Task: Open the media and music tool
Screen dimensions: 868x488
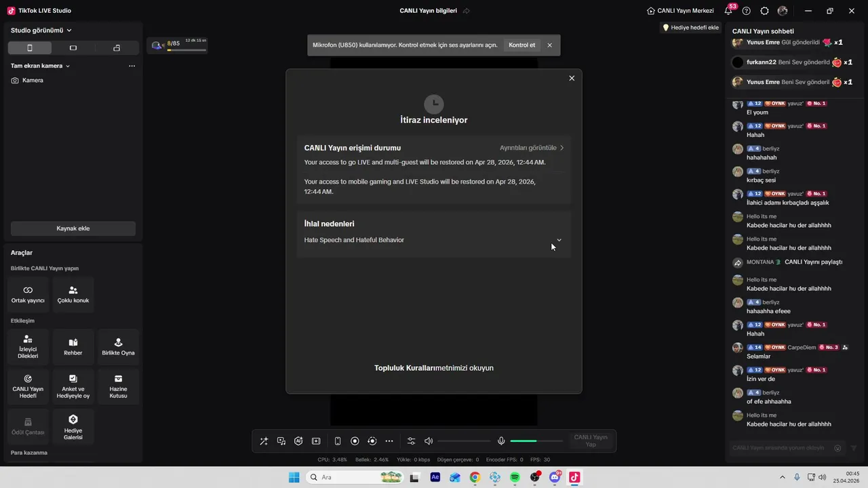Action: tap(281, 441)
